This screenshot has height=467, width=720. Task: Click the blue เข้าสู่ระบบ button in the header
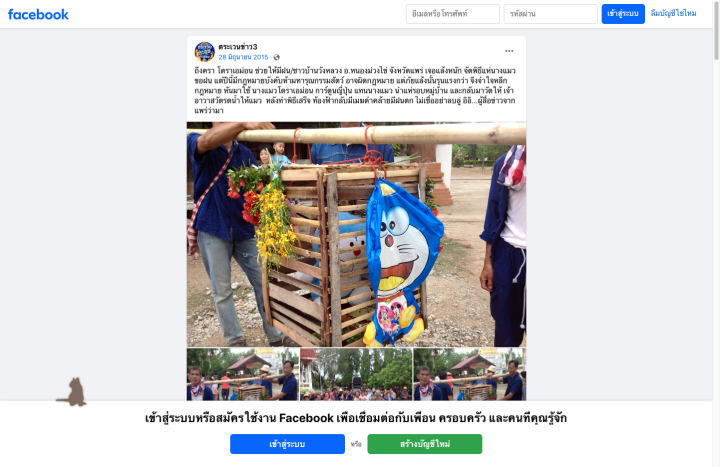pos(623,14)
